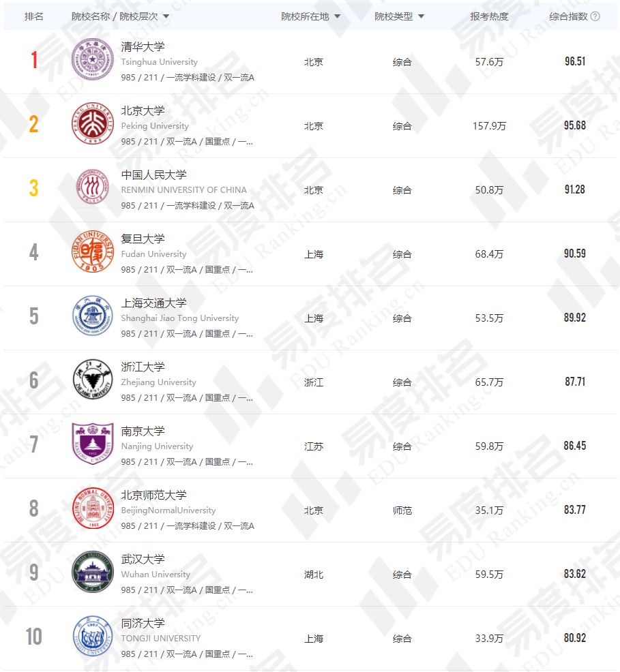The width and height of the screenshot is (620, 672).
Task: Open the 综合指数 question-mark help icon
Action: [595, 16]
